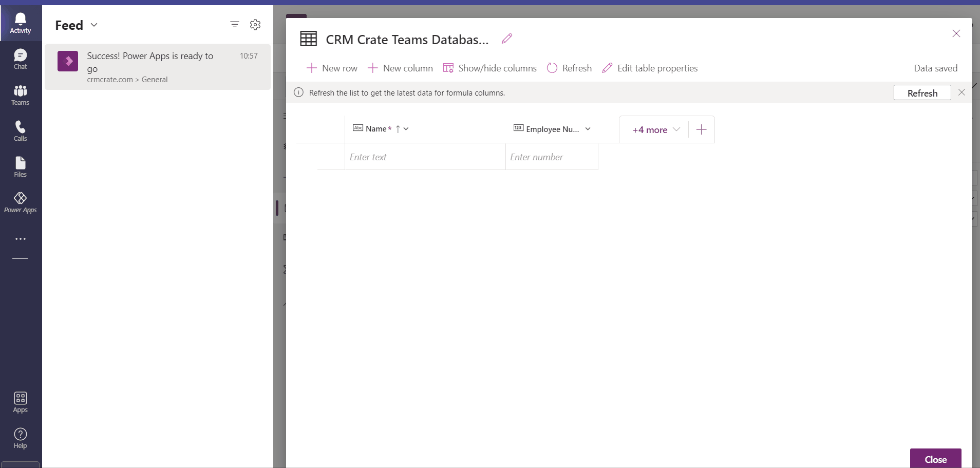Open Apps from the bottom sidebar
The width and height of the screenshot is (980, 468).
20,402
